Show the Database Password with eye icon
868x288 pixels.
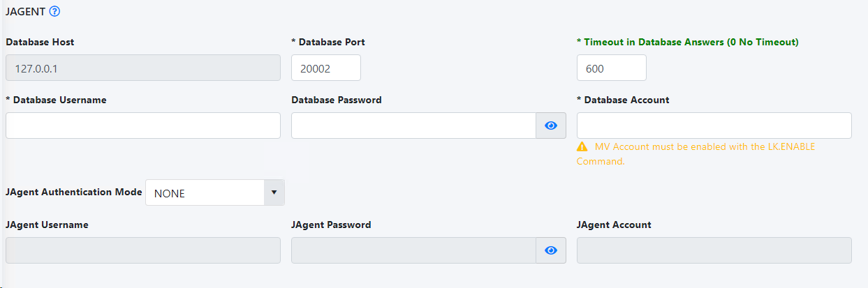coord(551,126)
